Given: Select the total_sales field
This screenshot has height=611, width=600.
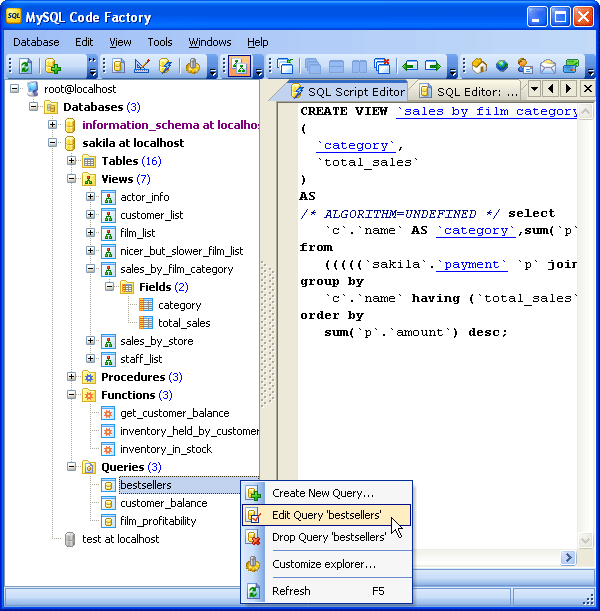Looking at the screenshot, I should click(184, 323).
